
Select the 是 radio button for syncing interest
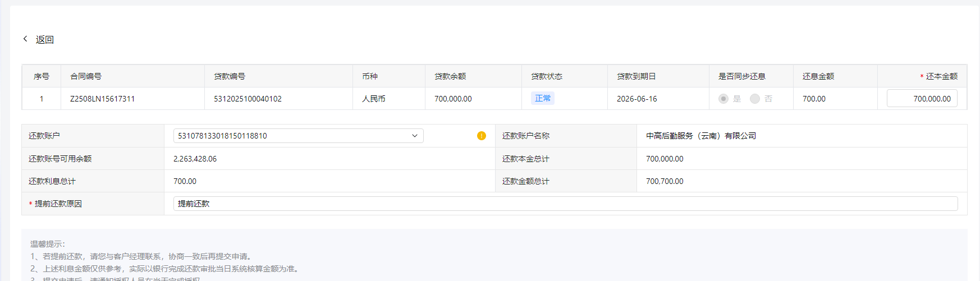[723, 99]
